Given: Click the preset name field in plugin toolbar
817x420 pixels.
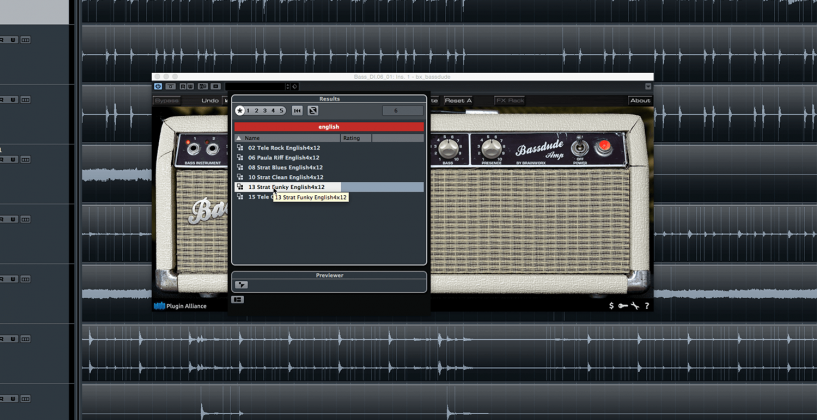Looking at the screenshot, I should (x=255, y=87).
